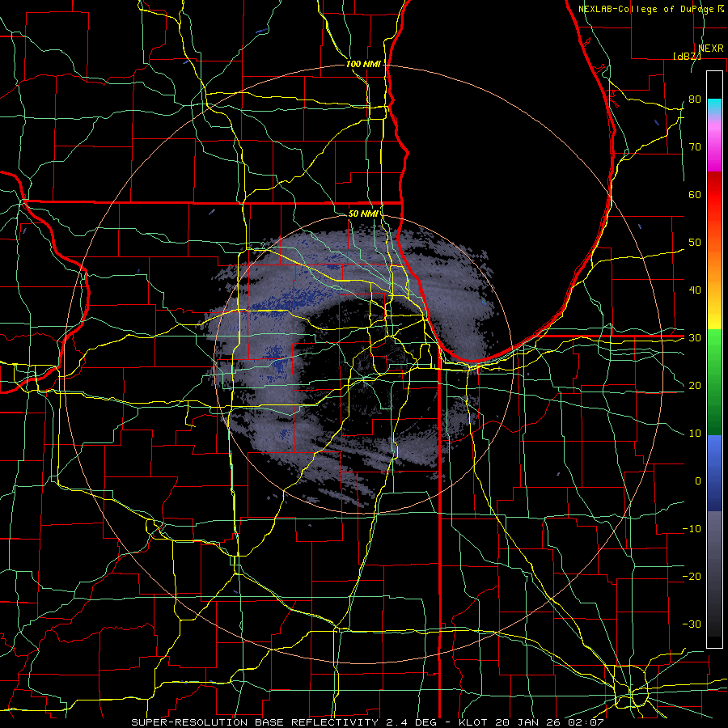Click the "100 NMI" range ring label
The width and height of the screenshot is (728, 728).
pyautogui.click(x=363, y=64)
